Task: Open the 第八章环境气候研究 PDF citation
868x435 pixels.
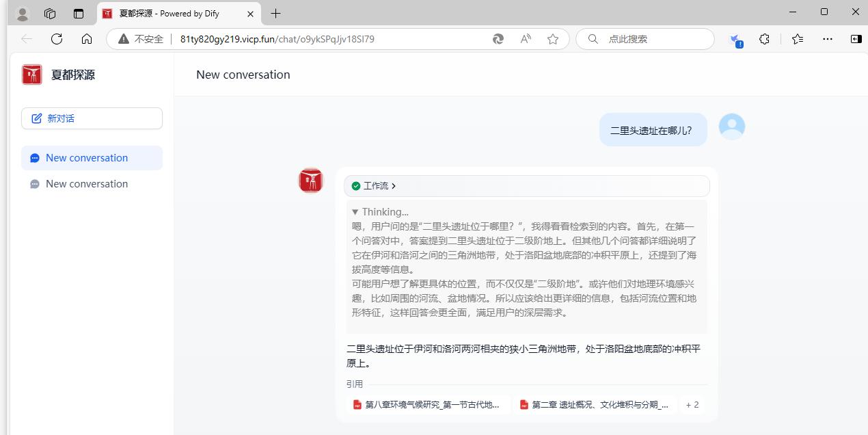Action: coord(426,405)
